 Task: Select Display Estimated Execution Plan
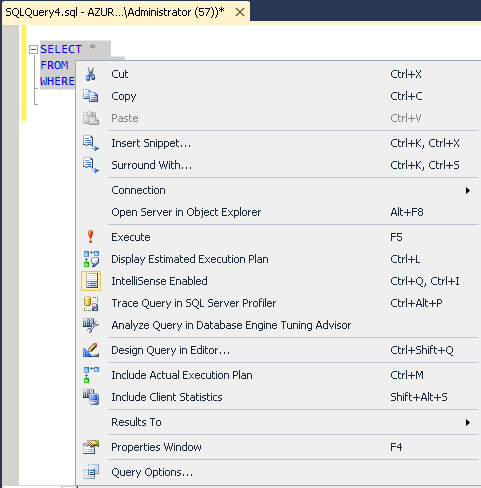[x=278, y=259]
